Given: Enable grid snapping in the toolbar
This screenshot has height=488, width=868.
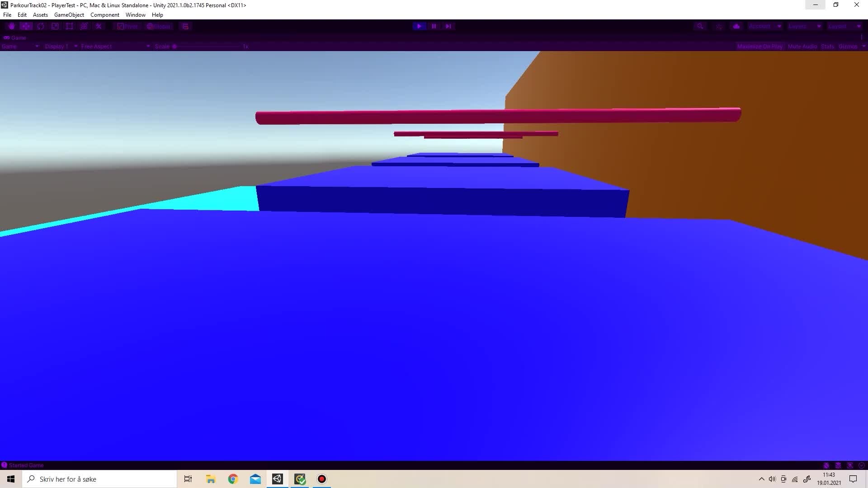Looking at the screenshot, I should (x=185, y=26).
